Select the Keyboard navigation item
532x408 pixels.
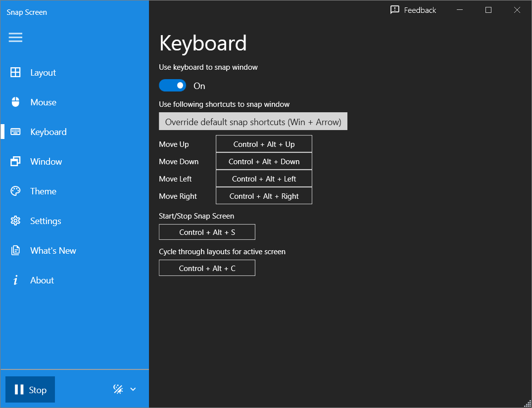75,132
